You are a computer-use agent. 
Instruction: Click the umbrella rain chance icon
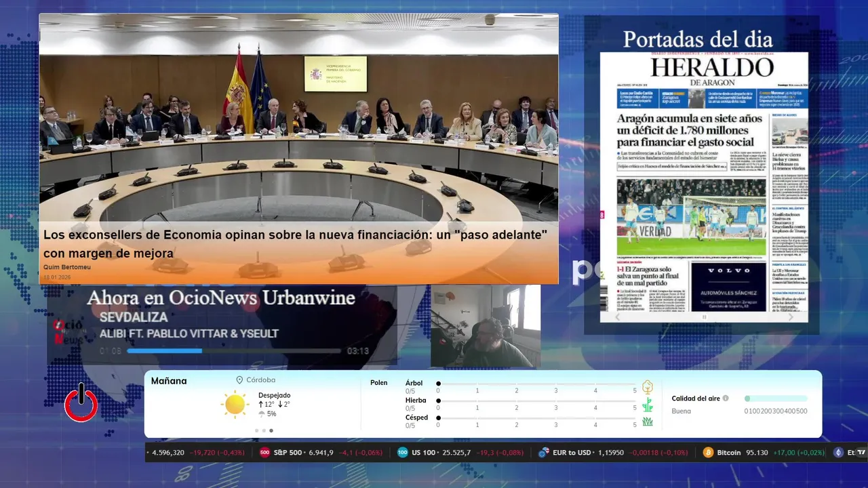[x=262, y=414]
